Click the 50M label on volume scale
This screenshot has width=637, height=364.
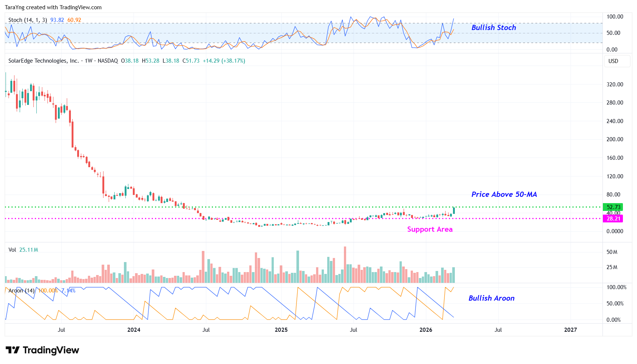click(612, 252)
